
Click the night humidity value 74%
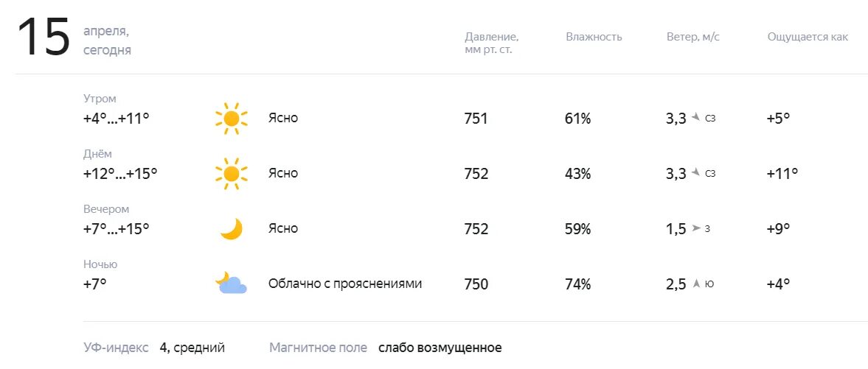point(578,284)
